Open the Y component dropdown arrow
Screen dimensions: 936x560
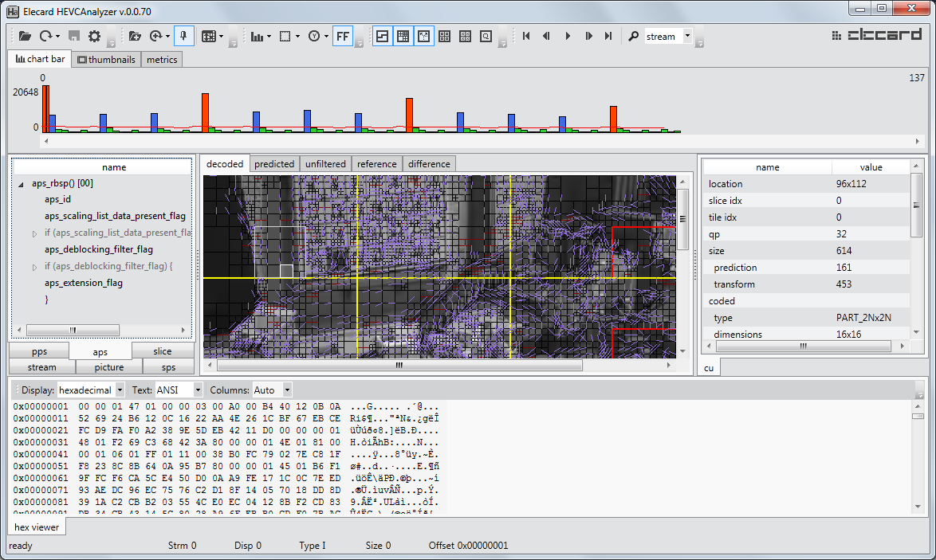(x=327, y=37)
